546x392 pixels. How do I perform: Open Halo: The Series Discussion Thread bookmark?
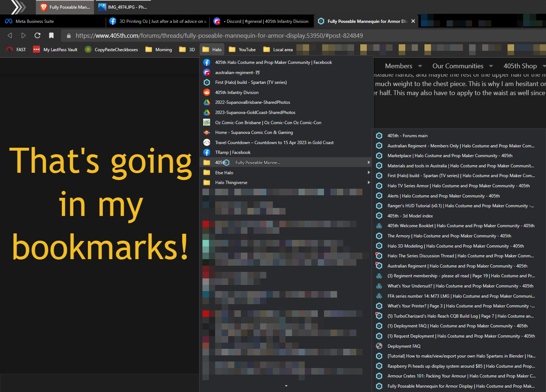coord(459,256)
